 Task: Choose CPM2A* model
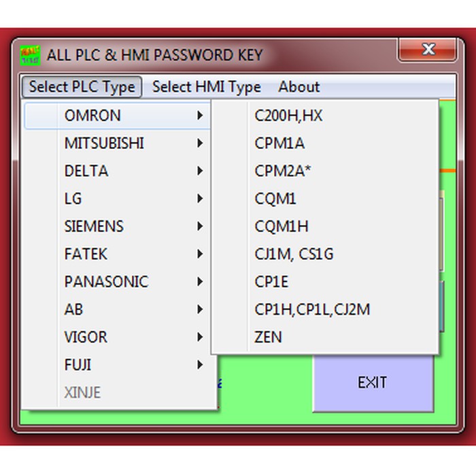pos(325,171)
